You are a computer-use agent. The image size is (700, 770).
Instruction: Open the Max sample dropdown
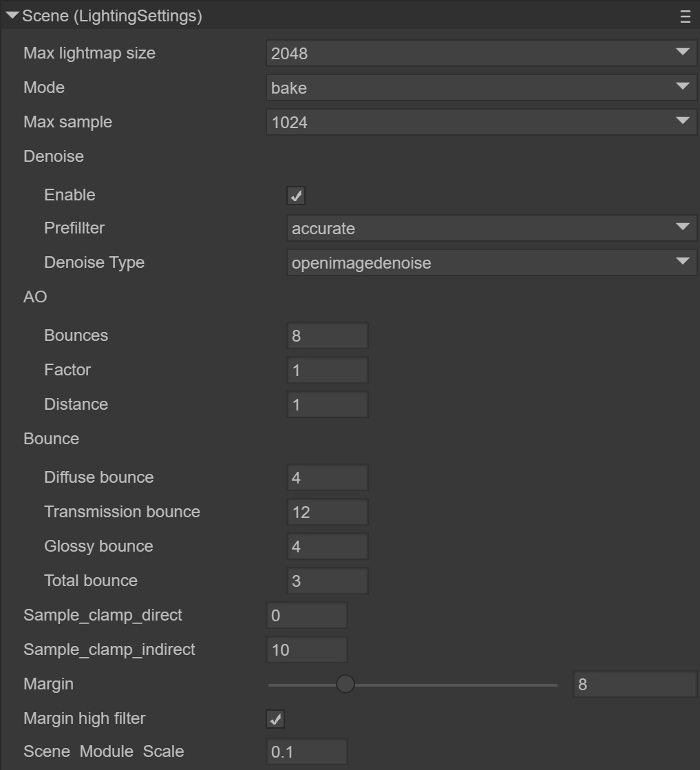480,122
